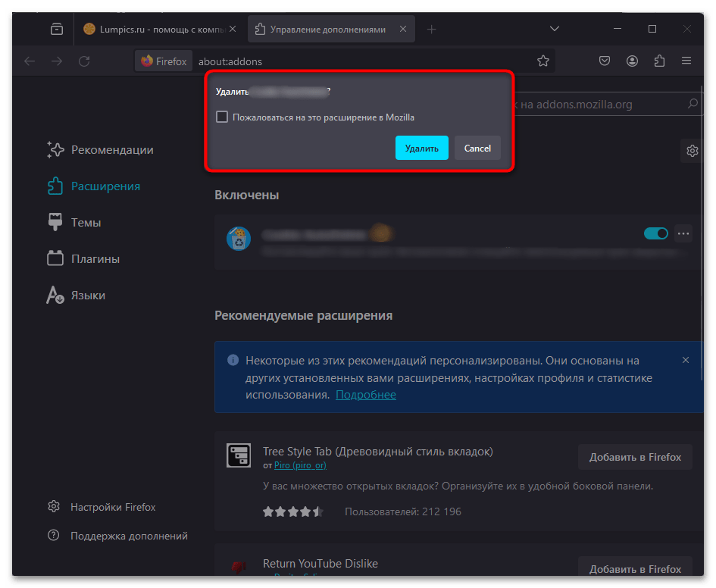Image resolution: width=716 pixels, height=588 pixels.
Task: Open Рекомендации section in sidebar
Action: (101, 150)
